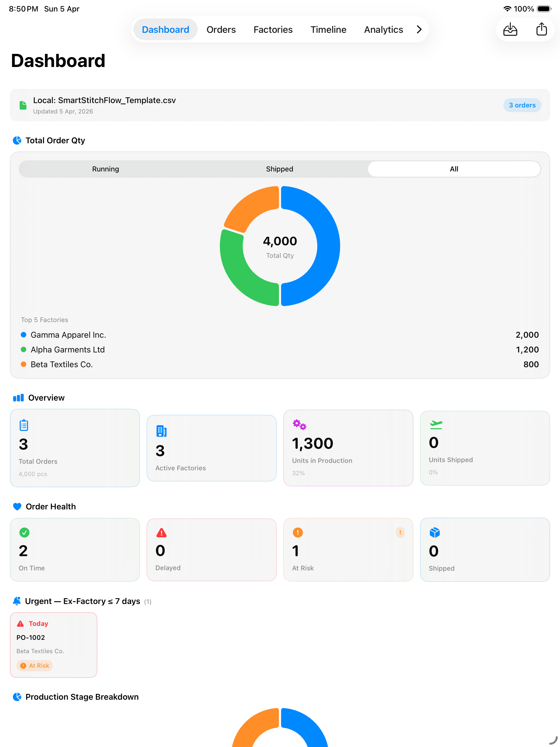
Task: Expand more tabs with the chevron arrow
Action: (x=419, y=29)
